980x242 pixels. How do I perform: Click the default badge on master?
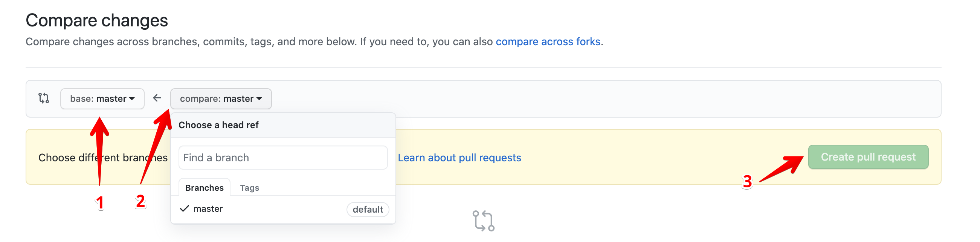[368, 209]
